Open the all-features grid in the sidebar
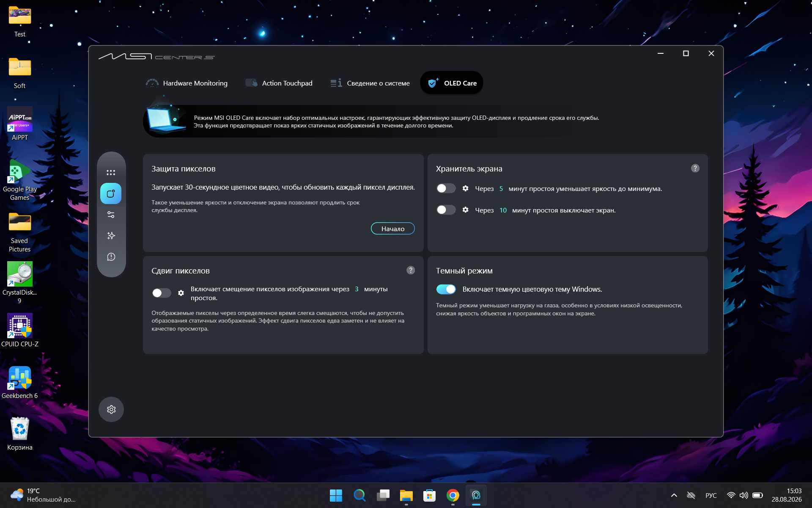 pyautogui.click(x=111, y=173)
